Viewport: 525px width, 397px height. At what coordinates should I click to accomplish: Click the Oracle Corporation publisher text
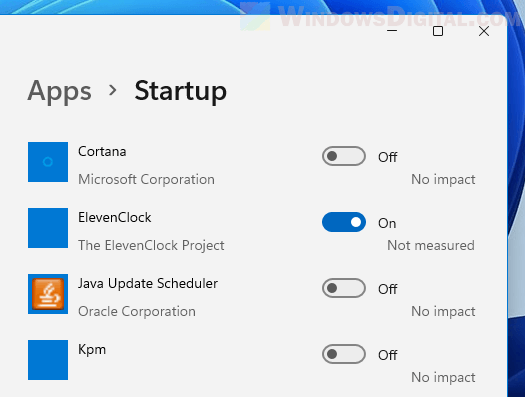[137, 312]
